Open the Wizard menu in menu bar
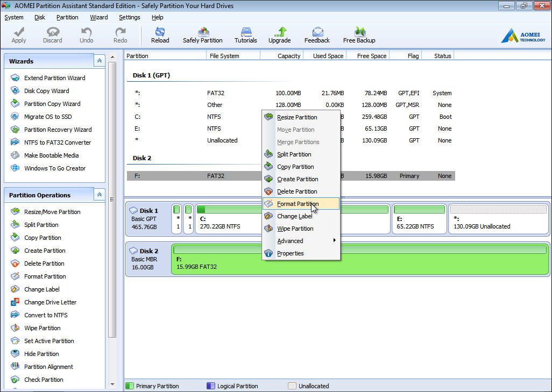The width and height of the screenshot is (552, 392). pyautogui.click(x=98, y=17)
